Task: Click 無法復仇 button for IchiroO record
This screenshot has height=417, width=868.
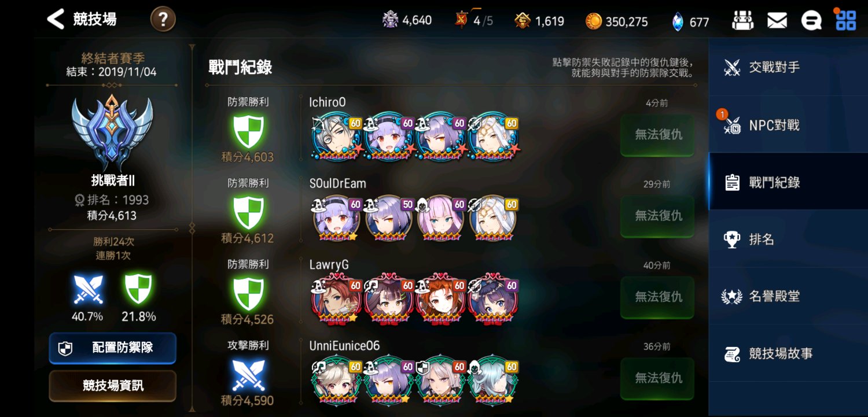Action: (x=657, y=135)
